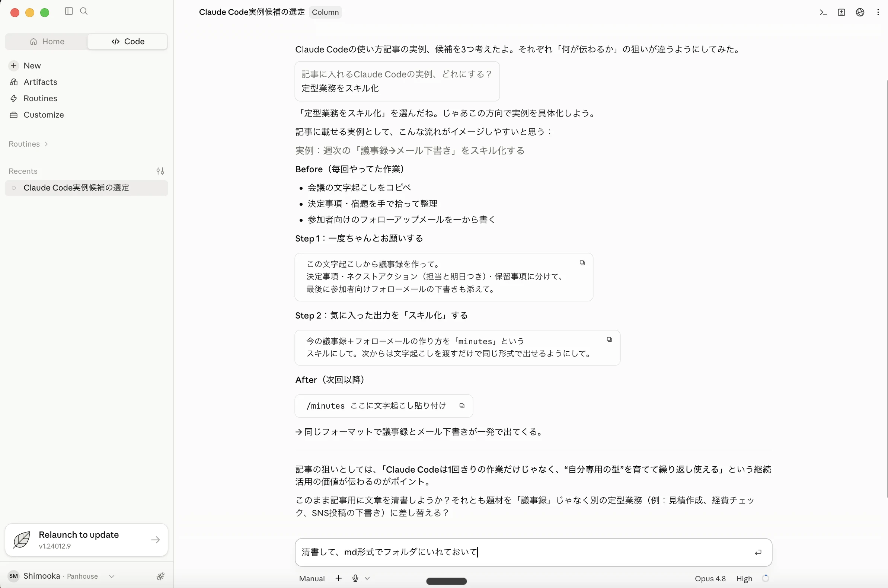Click the context usage ring indicator
This screenshot has width=888, height=588.
pos(766,578)
